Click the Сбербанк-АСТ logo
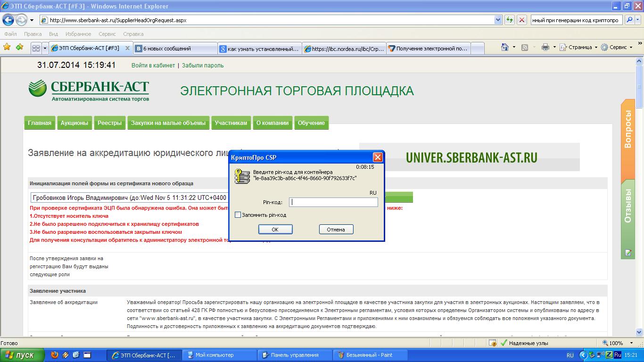 pyautogui.click(x=89, y=90)
